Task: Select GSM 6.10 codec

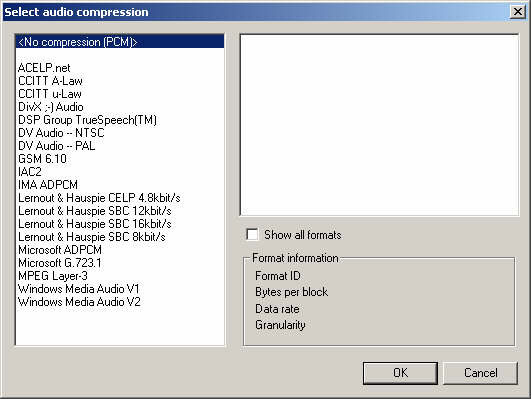Action: coord(120,159)
